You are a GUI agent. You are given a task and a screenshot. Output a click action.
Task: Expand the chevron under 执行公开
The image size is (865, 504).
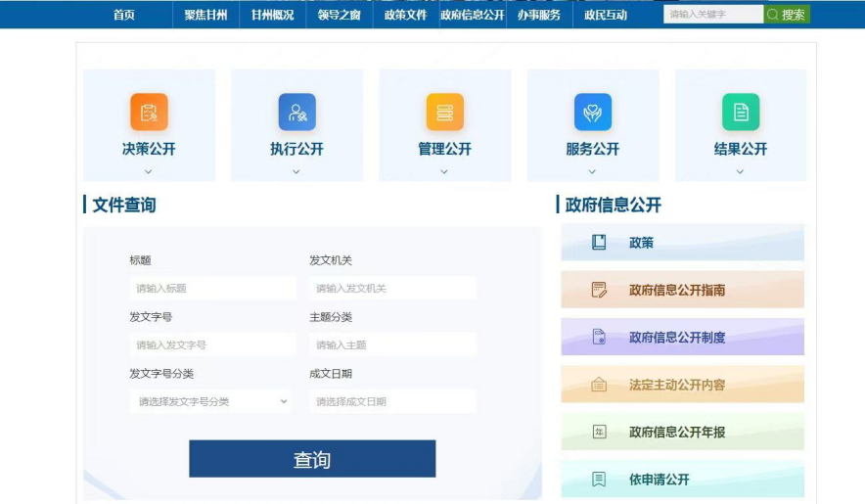click(x=296, y=171)
